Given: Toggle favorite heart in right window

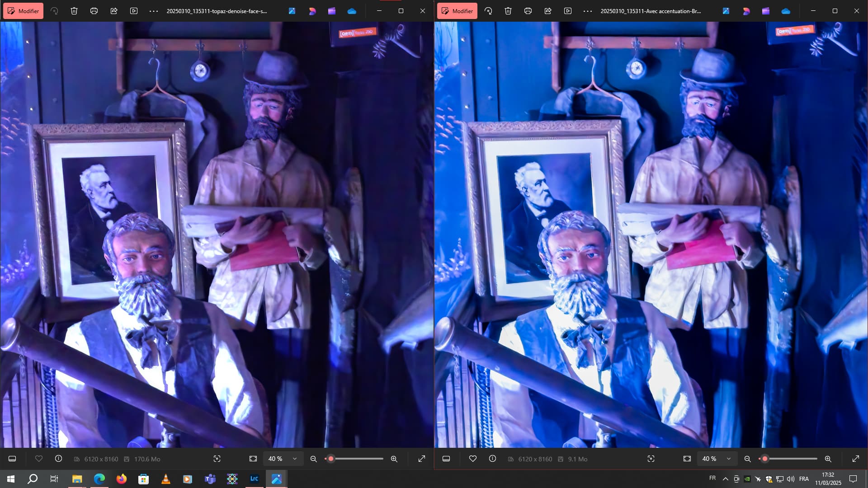Looking at the screenshot, I should pyautogui.click(x=473, y=459).
